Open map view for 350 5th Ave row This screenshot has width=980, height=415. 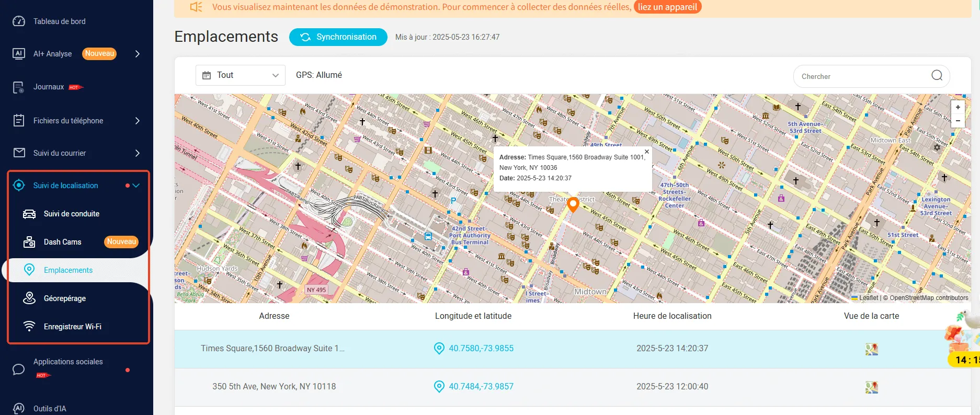[x=871, y=387]
